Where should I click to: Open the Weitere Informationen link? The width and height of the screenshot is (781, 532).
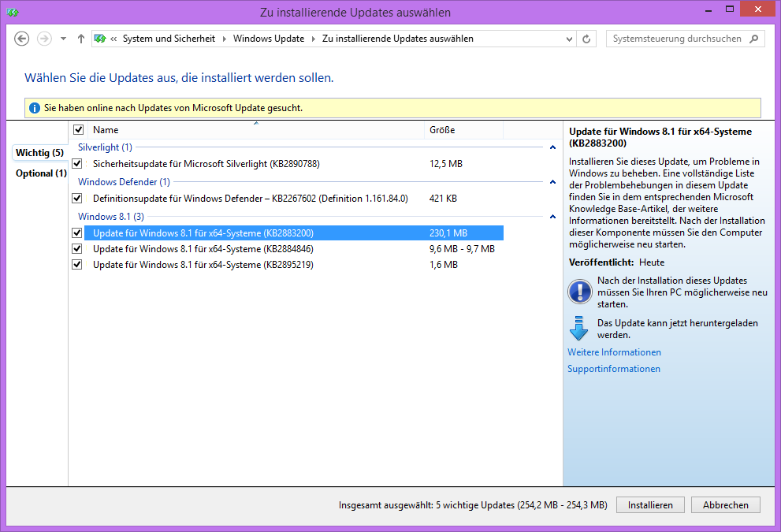pyautogui.click(x=614, y=352)
